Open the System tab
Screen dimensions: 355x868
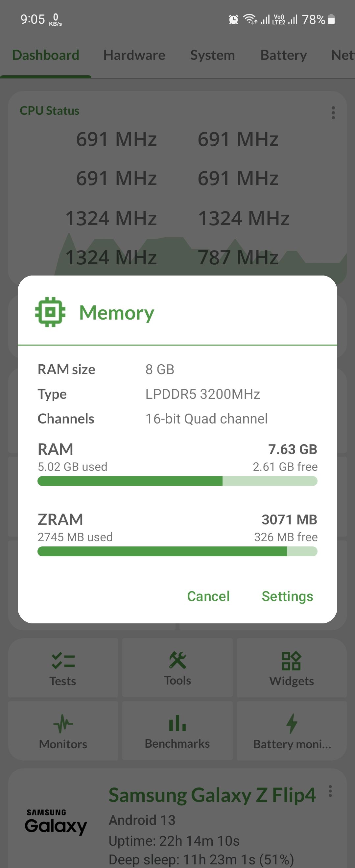click(212, 55)
